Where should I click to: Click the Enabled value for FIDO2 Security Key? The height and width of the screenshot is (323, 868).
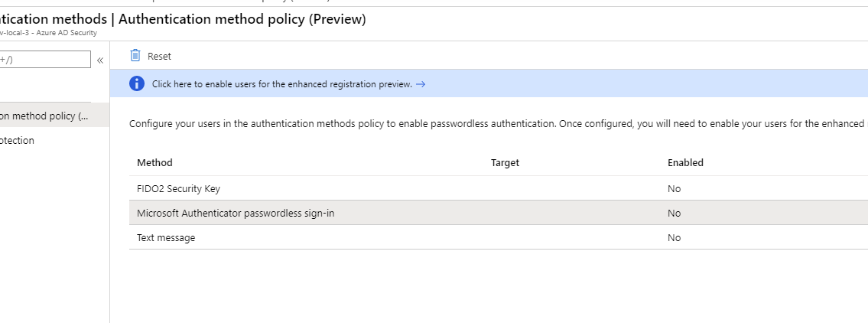[674, 188]
